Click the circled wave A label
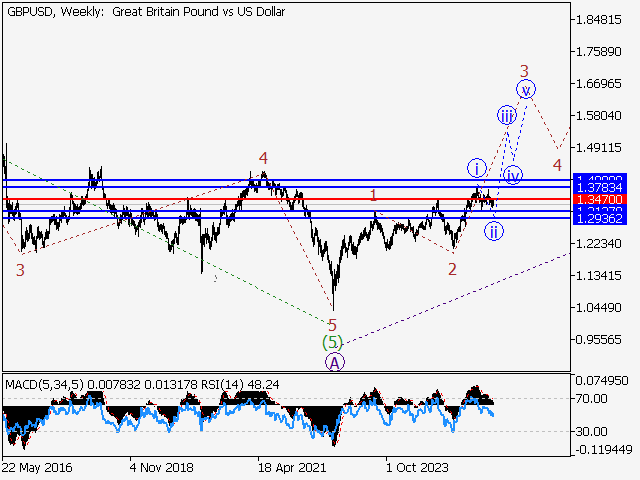 pos(333,362)
